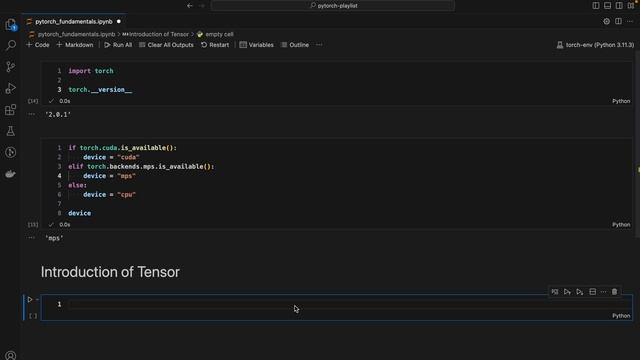Change the Python language of the first cell
The height and width of the screenshot is (360, 640).
(621, 101)
